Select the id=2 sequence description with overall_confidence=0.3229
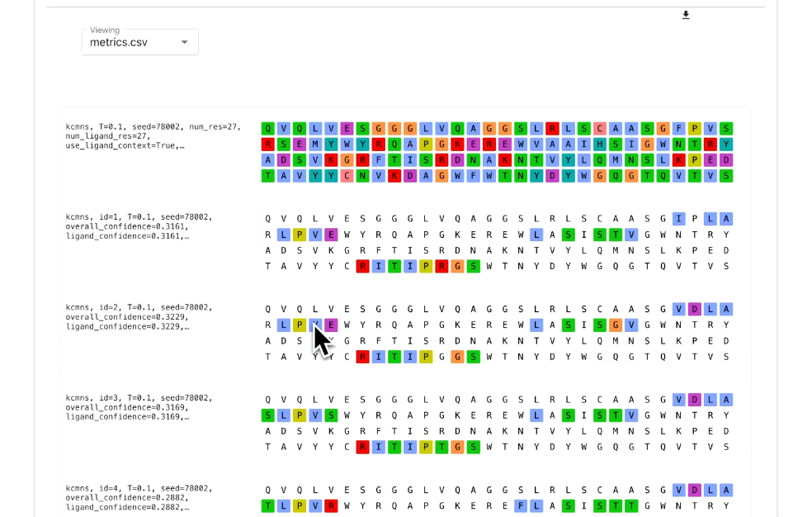This screenshot has width=812, height=517. 139,317
